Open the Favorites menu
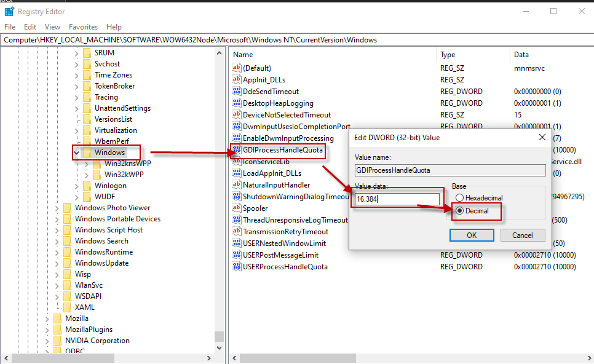Viewport: 594px width, 364px height. coord(84,27)
